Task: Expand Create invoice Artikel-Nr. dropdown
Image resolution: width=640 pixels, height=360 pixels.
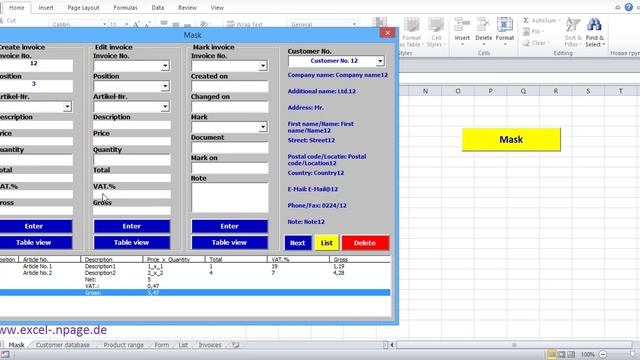Action: pos(67,107)
